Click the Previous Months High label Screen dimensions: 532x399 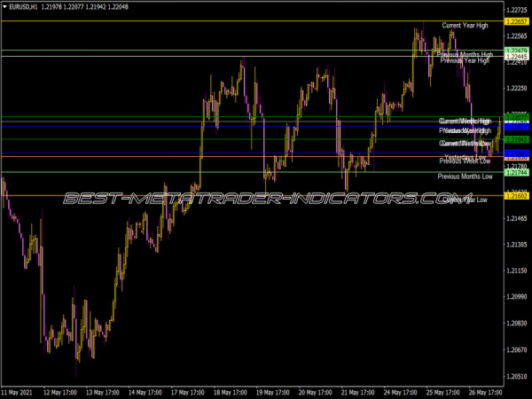click(x=465, y=54)
